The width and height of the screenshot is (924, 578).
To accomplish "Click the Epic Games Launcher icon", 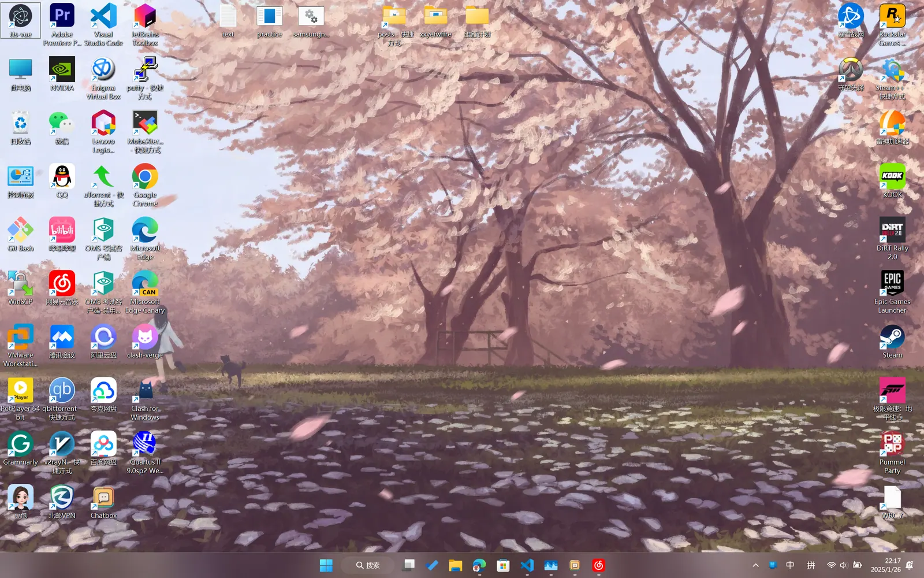I will tap(892, 284).
